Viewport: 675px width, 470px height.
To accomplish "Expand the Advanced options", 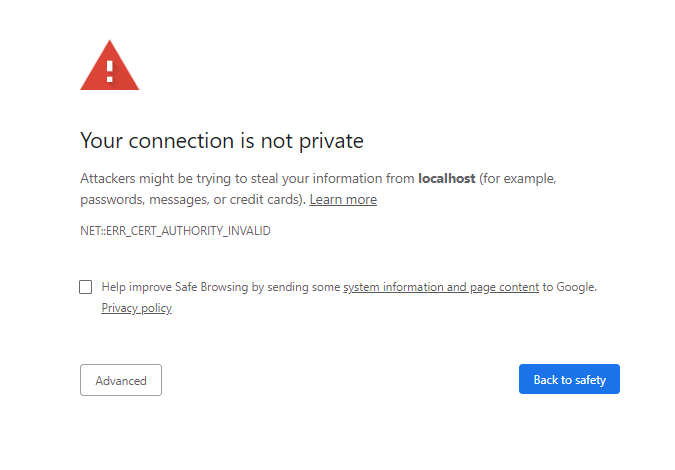I will coord(121,380).
